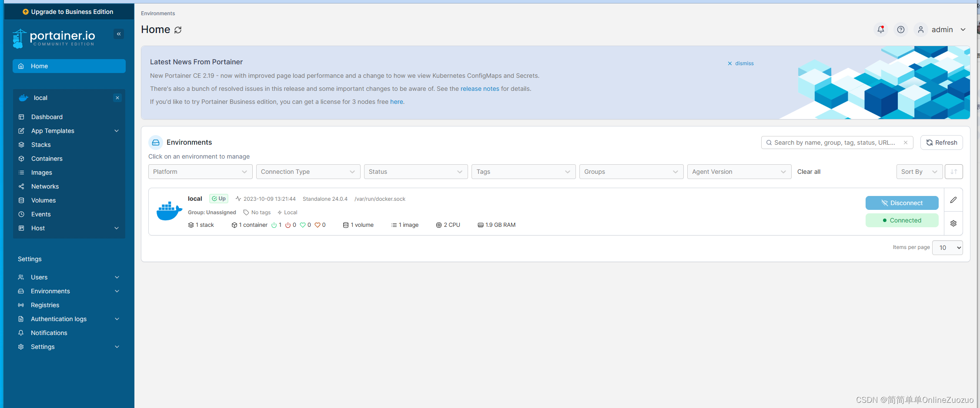Click the Environments breadcrumb
Viewport: 980px width, 408px height.
click(158, 13)
